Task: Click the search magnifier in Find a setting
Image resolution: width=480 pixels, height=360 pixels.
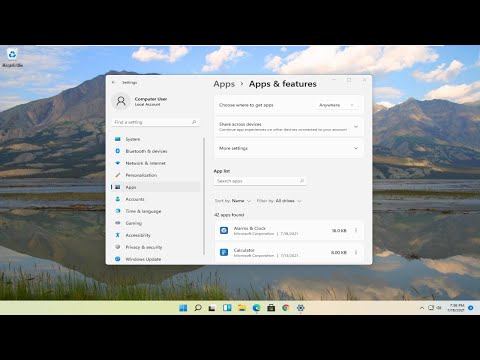Action: click(194, 122)
